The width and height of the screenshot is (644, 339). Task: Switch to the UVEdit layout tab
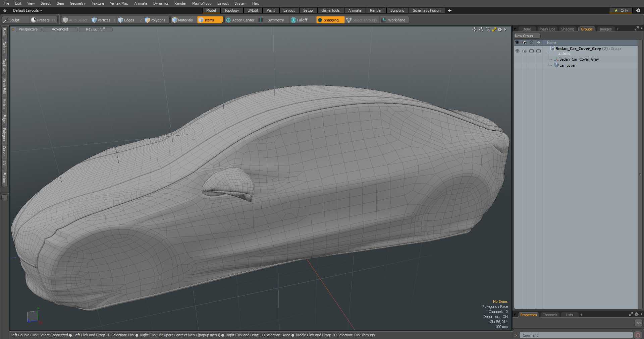[253, 10]
